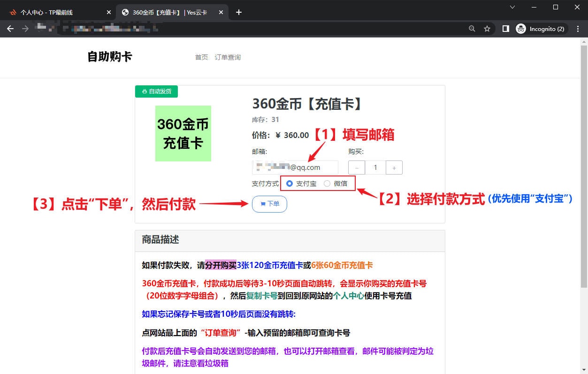Image resolution: width=588 pixels, height=374 pixels.
Task: Close the 个人中心 - TP最前线 tab
Action: tap(109, 12)
